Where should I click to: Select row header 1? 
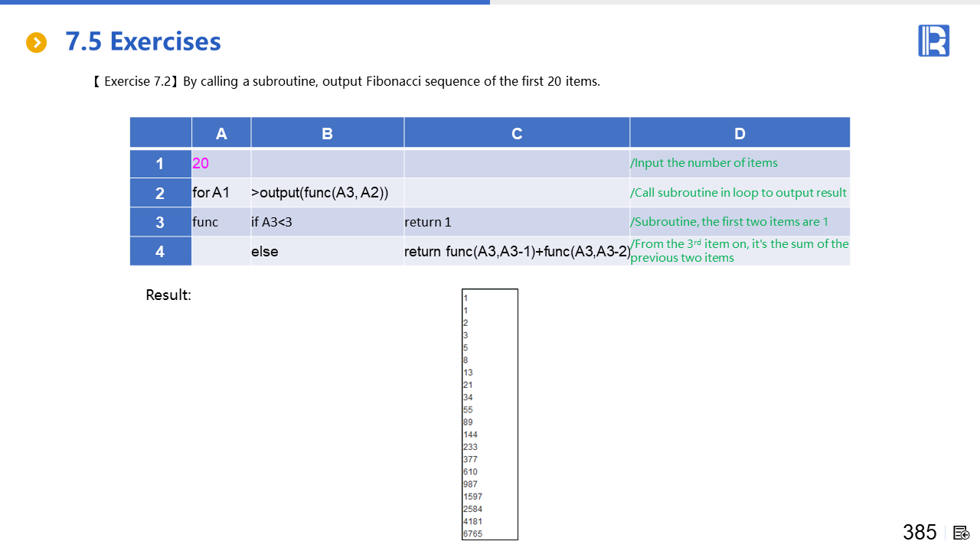(160, 164)
